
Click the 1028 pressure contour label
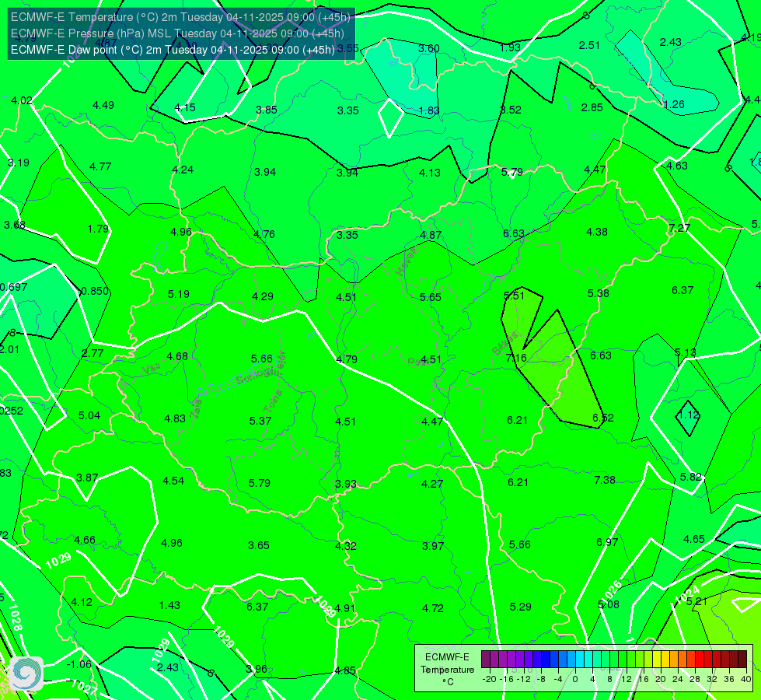pos(15,618)
